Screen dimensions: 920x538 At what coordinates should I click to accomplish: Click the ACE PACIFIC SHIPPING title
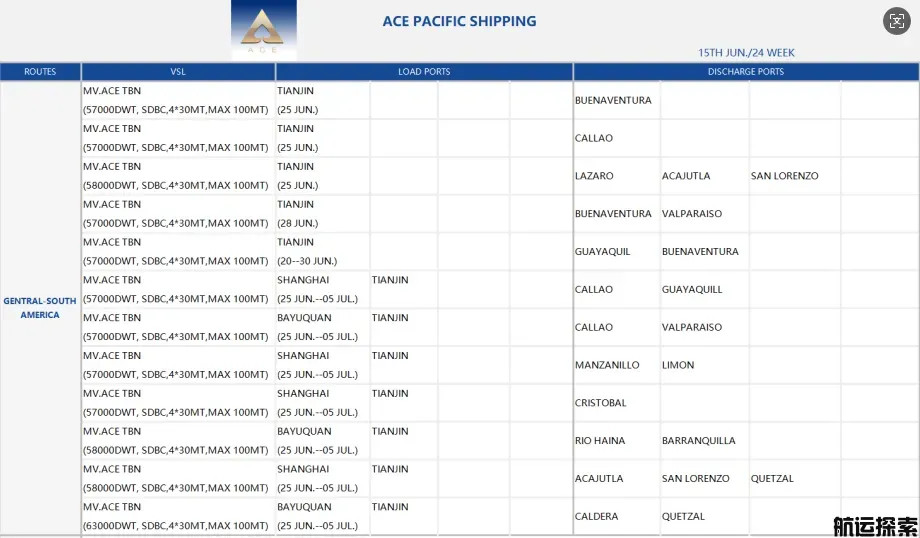click(459, 21)
